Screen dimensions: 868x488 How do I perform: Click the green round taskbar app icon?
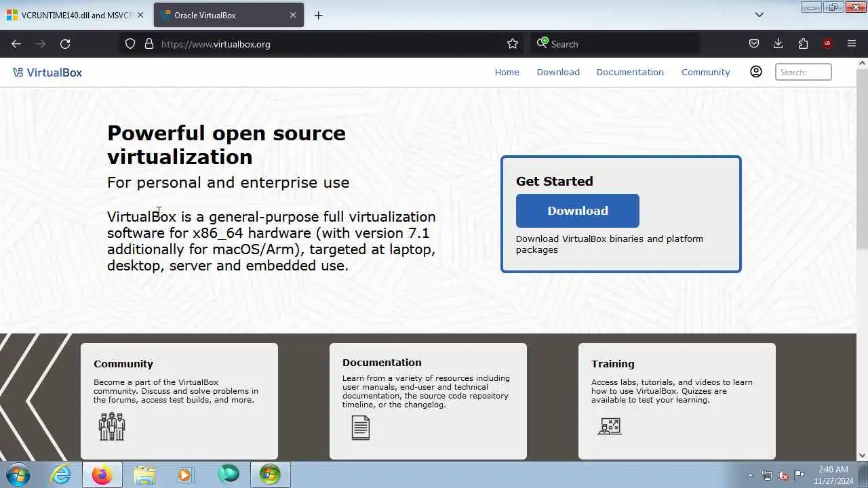pyautogui.click(x=229, y=474)
